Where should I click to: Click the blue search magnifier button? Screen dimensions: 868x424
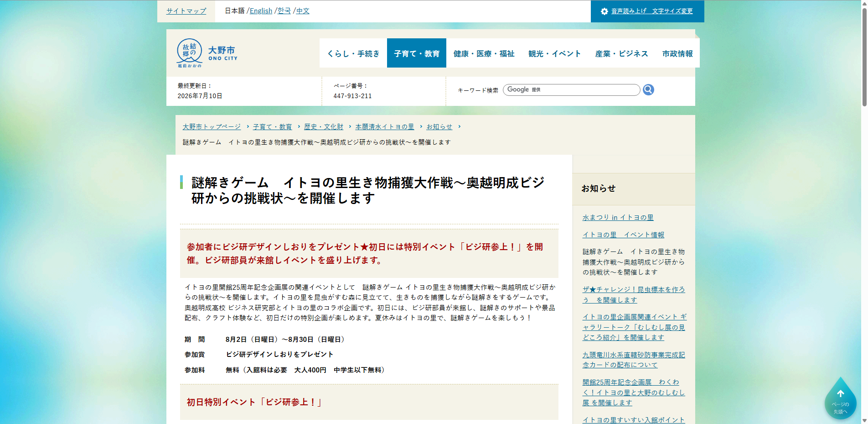click(648, 90)
